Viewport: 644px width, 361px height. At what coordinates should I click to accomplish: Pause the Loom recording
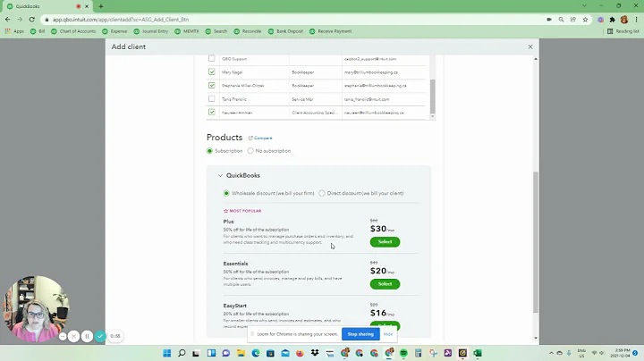click(87, 336)
